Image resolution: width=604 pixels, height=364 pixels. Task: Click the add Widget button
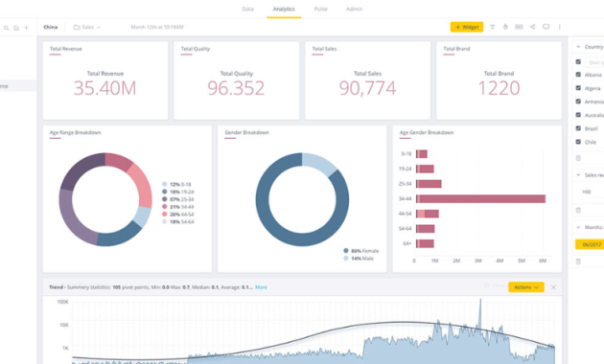pos(467,27)
